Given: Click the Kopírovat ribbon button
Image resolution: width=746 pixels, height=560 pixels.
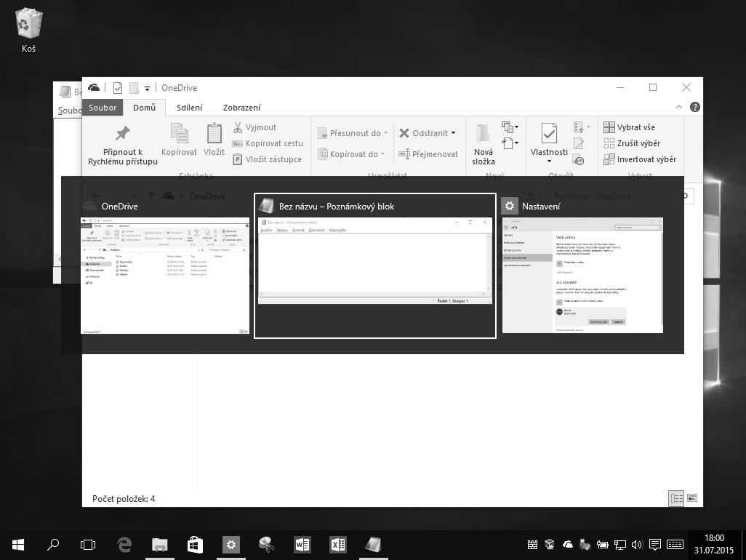Looking at the screenshot, I should 179,140.
